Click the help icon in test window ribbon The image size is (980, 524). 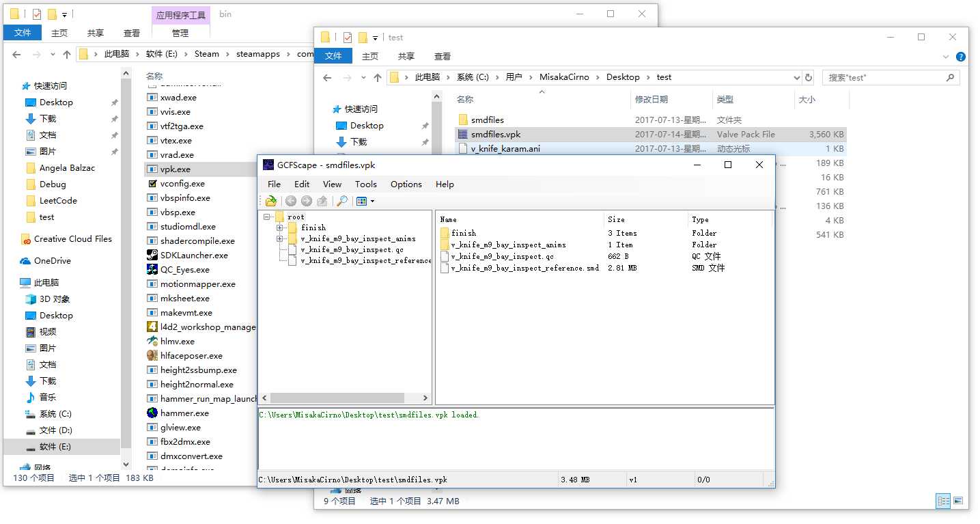[x=960, y=57]
